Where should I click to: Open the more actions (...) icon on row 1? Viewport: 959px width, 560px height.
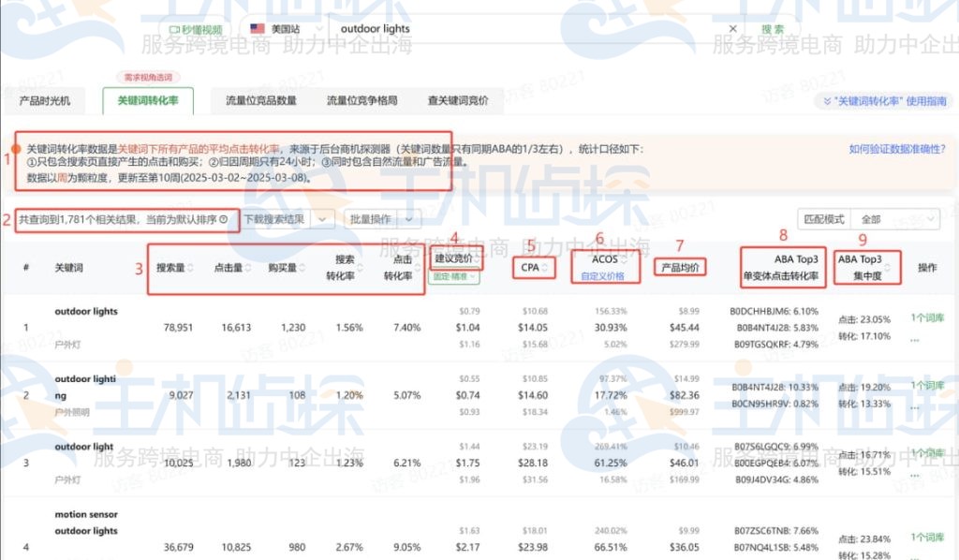pyautogui.click(x=915, y=339)
